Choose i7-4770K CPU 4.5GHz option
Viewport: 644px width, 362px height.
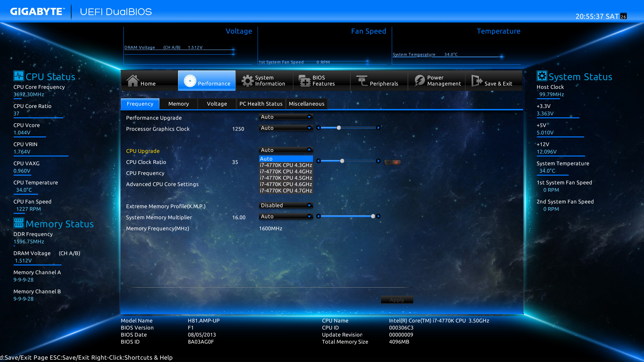click(x=286, y=178)
